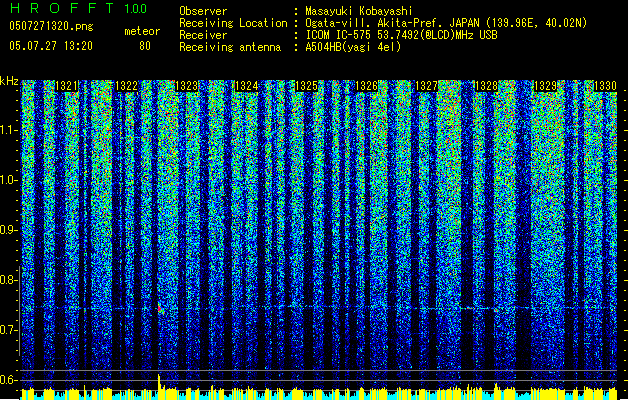
Task: Click the 1321 time marker
Action: [66, 86]
